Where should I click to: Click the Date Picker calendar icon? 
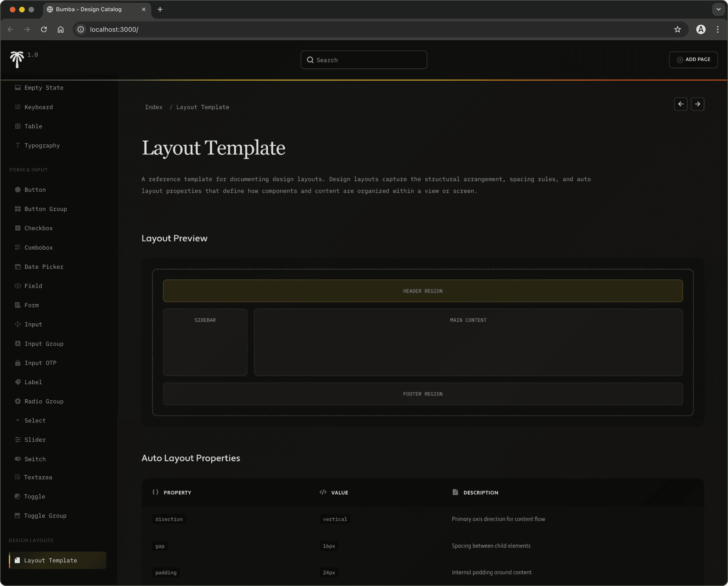17,267
